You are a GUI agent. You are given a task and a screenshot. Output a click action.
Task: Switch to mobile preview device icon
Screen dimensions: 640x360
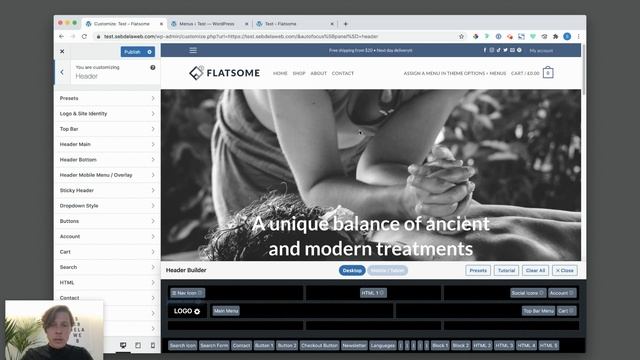pos(153,345)
